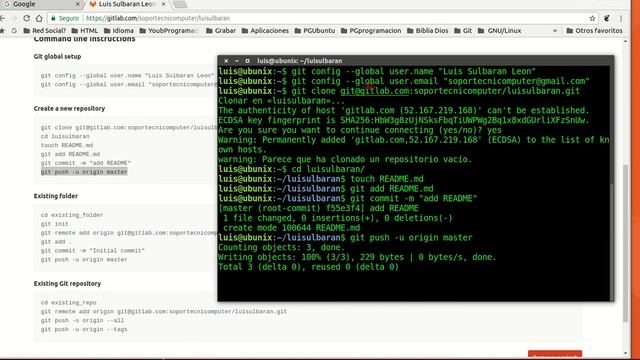Image resolution: width=640 pixels, height=360 pixels.
Task: Maximize the luis@ubunix terminal window
Action: pos(247,61)
